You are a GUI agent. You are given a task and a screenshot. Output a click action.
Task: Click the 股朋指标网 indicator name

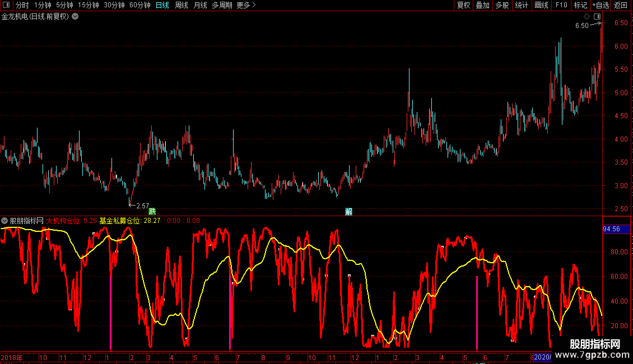point(27,221)
